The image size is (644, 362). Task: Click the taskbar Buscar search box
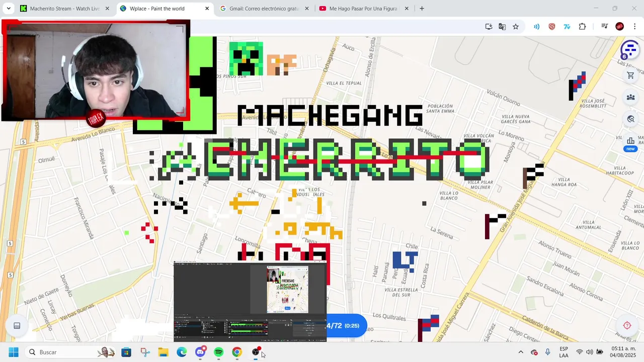tap(70, 352)
